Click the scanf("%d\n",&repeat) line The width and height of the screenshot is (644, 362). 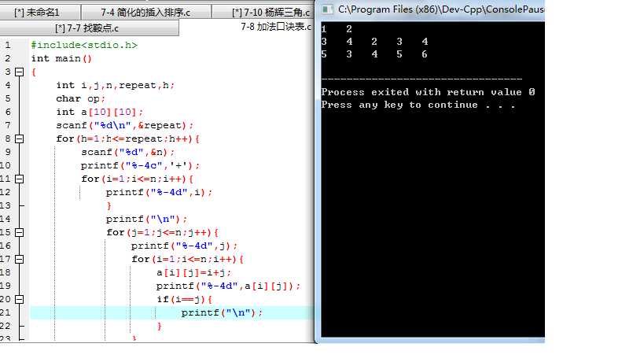click(x=124, y=125)
